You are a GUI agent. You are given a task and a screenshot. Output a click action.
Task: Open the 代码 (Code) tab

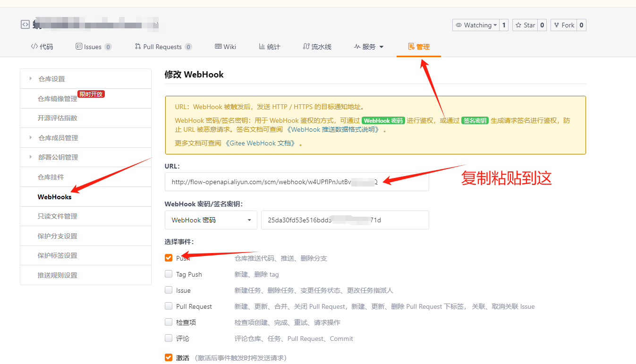click(42, 47)
